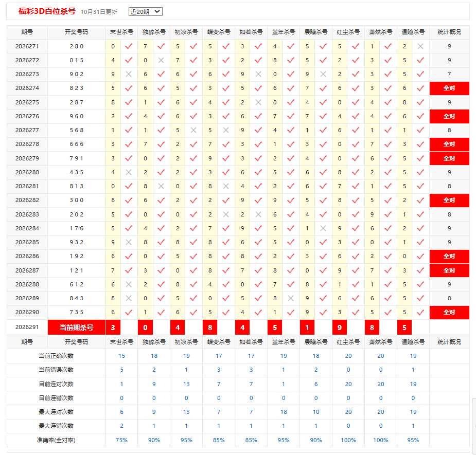
Task: Select 晨曦杀号 X mark in row 2026273
Action: [x=323, y=75]
